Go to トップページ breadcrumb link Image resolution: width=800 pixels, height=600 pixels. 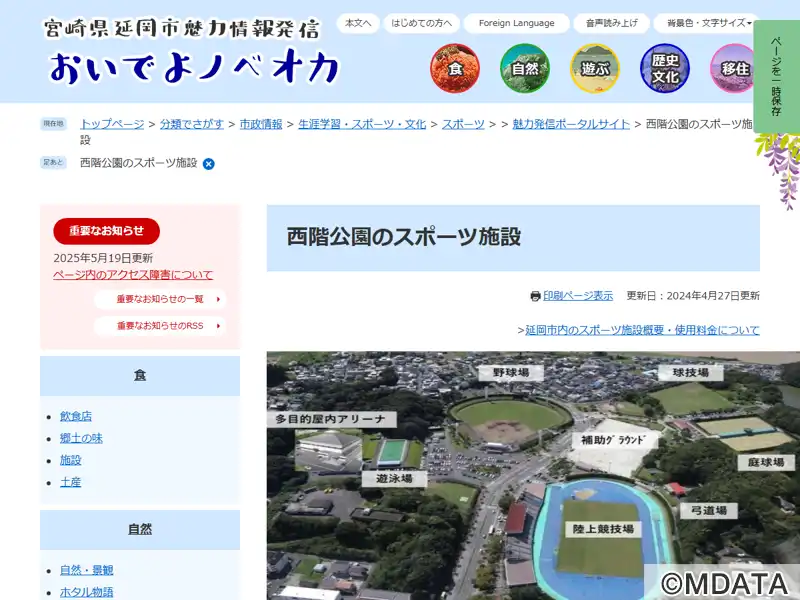point(112,124)
